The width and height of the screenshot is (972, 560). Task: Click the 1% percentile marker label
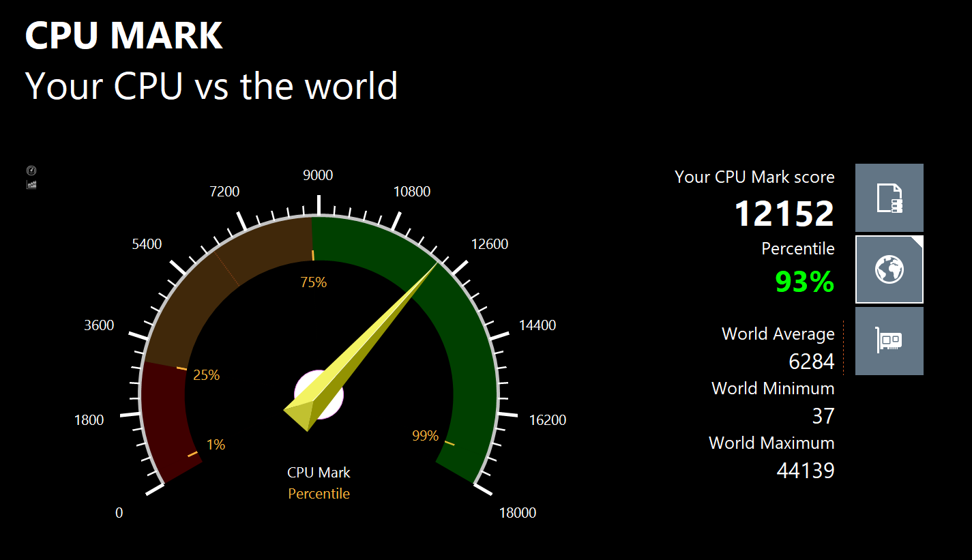pos(216,445)
